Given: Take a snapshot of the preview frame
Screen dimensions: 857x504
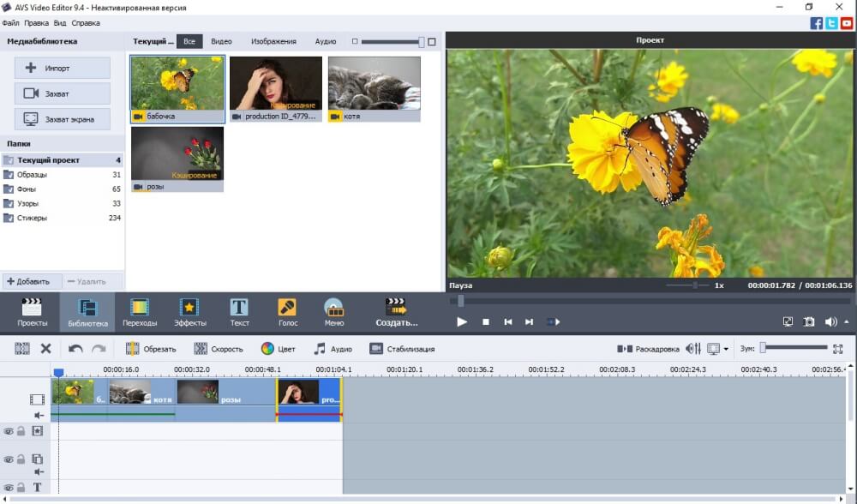Looking at the screenshot, I should pyautogui.click(x=809, y=322).
